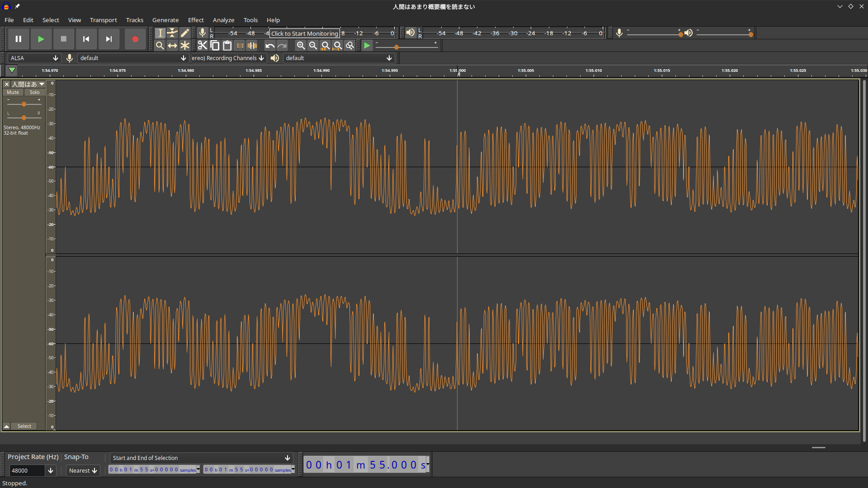
Task: Open the recording device 'default' dropdown
Action: pyautogui.click(x=133, y=58)
